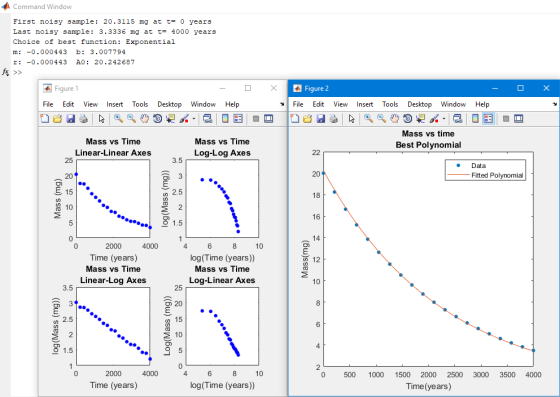Select Pan hand tool in Figure 2
The width and height of the screenshot is (560, 397).
tap(394, 119)
